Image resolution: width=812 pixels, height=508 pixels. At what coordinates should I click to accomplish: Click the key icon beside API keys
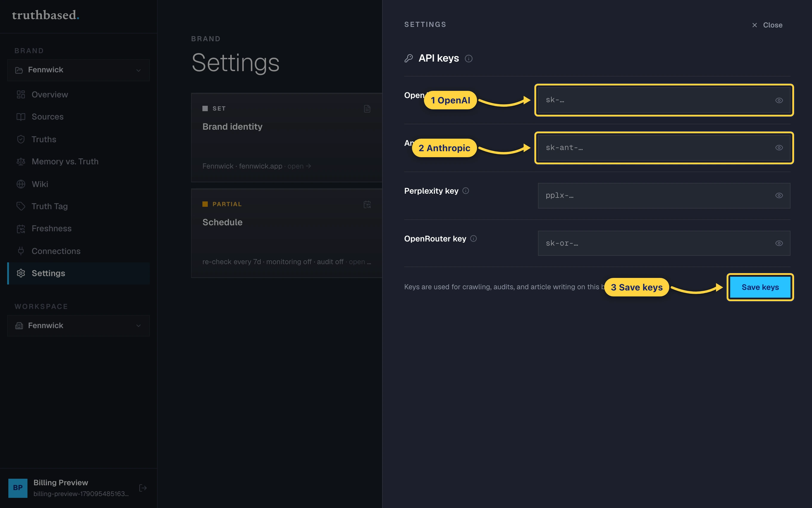point(409,59)
